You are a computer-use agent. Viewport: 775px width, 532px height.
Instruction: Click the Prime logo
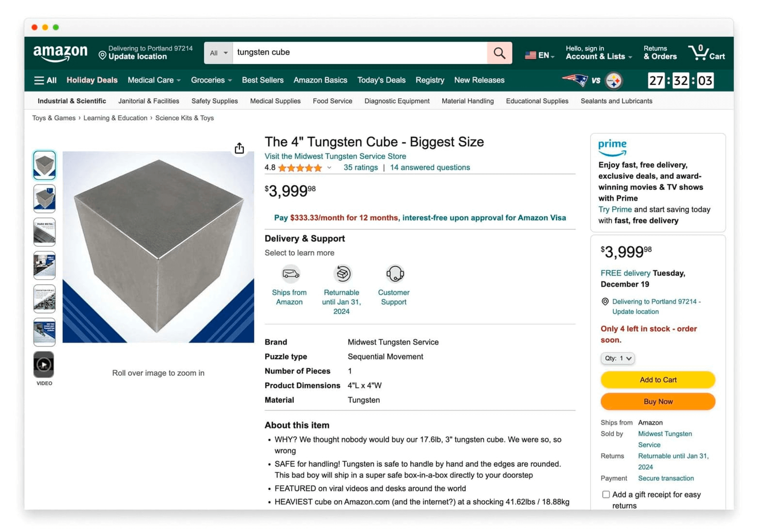612,146
